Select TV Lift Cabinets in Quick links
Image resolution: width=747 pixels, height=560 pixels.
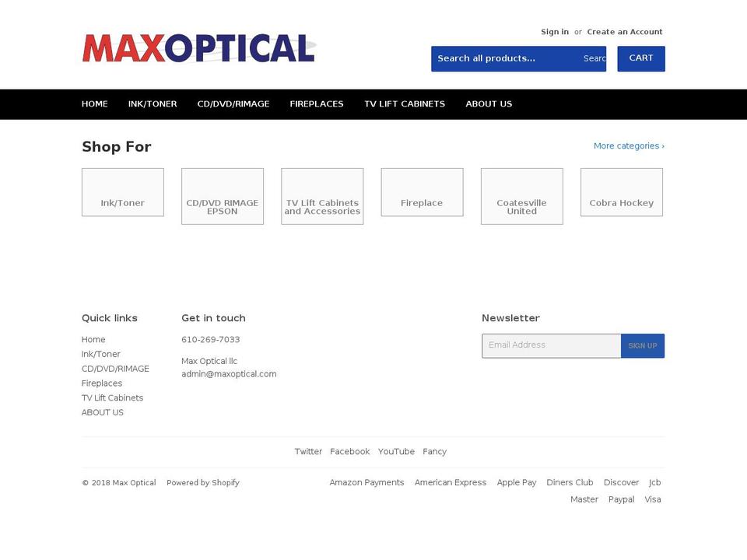coord(112,397)
